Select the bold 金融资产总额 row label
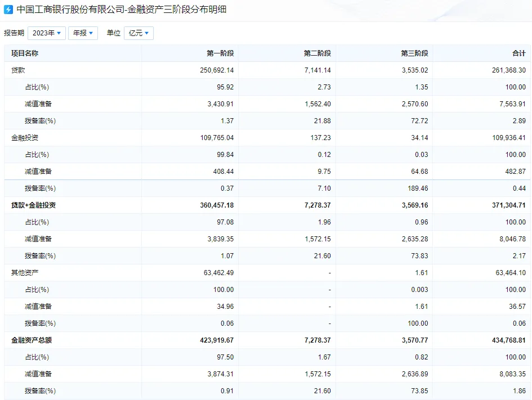 (32, 340)
